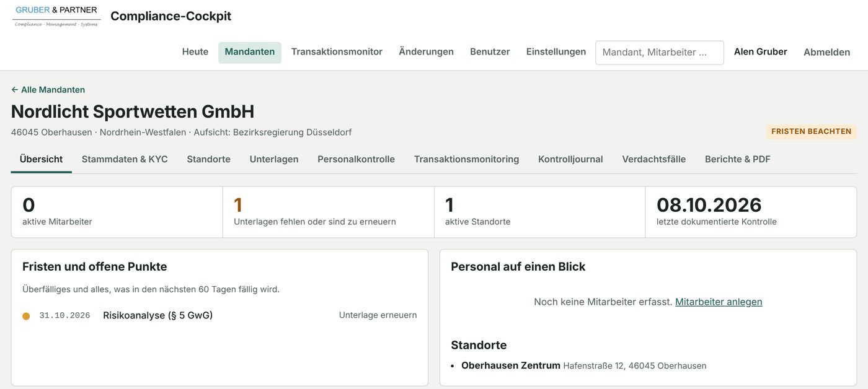
Task: Open the Transaktionsmonitor page
Action: (x=337, y=52)
